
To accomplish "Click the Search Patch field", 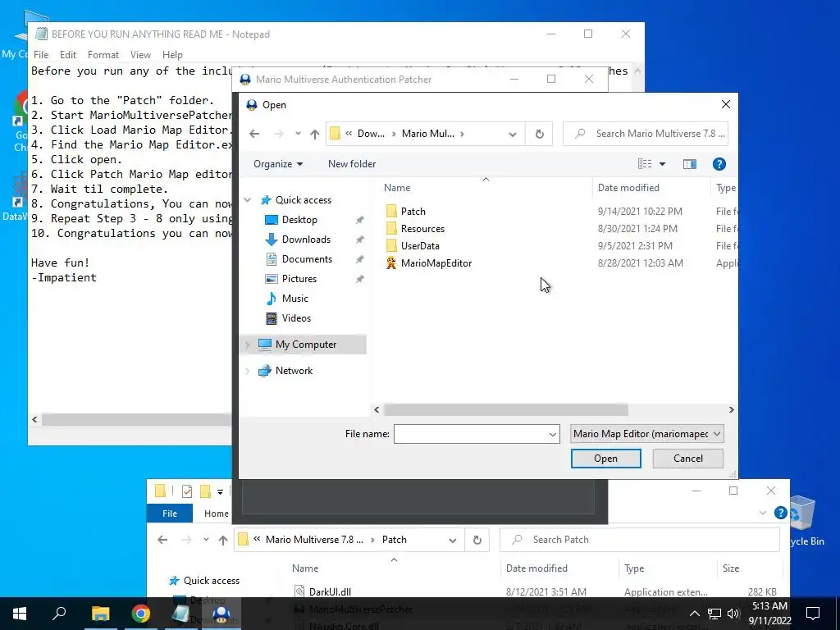I will [x=640, y=540].
